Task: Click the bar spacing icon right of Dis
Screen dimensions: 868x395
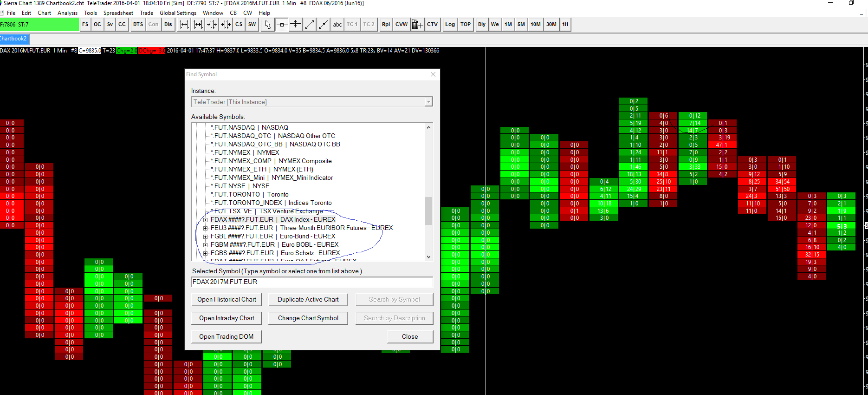Action: (184, 25)
